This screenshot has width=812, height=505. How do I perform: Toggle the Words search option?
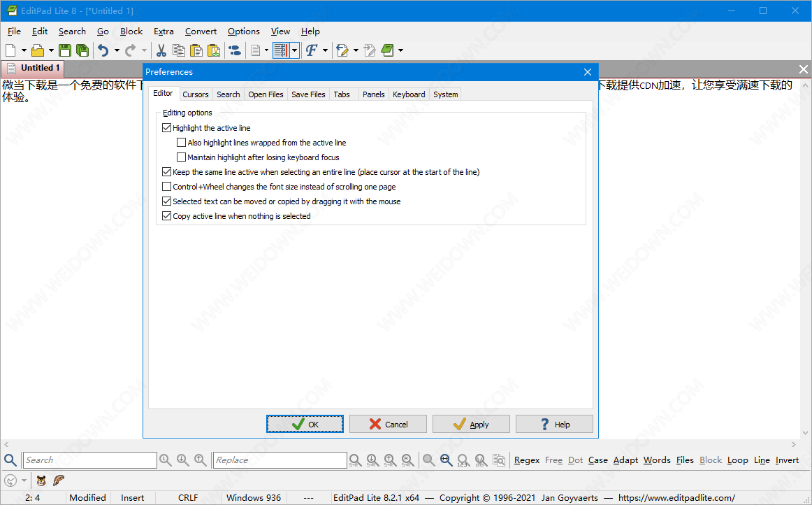pyautogui.click(x=657, y=460)
